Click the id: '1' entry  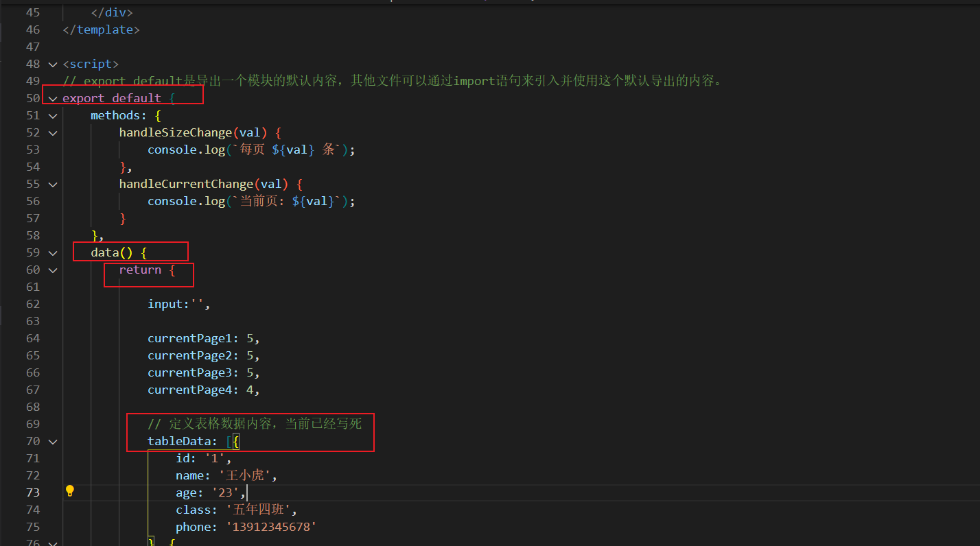(204, 458)
